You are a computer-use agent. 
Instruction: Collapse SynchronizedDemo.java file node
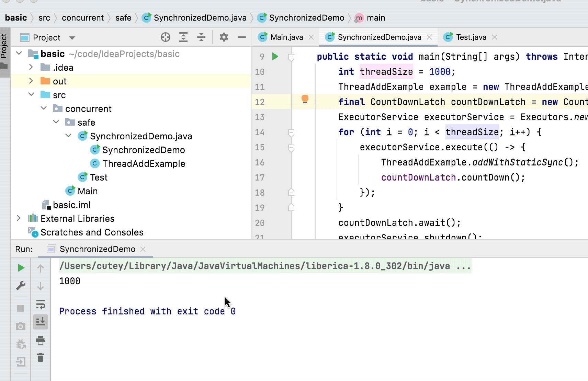(68, 136)
